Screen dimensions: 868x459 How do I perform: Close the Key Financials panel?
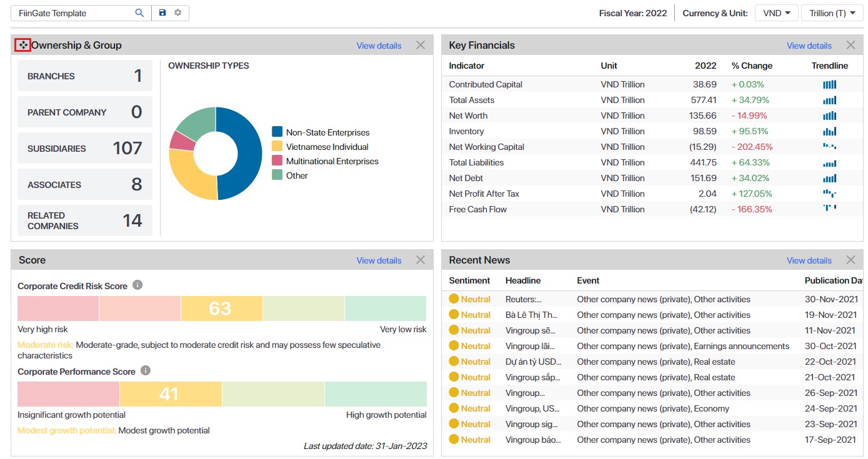tap(851, 45)
